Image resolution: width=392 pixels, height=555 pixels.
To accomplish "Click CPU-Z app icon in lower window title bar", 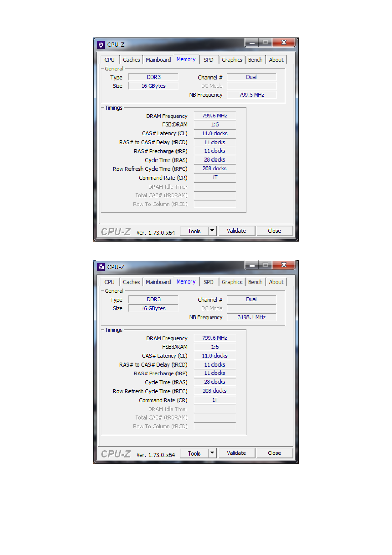I will pos(101,267).
